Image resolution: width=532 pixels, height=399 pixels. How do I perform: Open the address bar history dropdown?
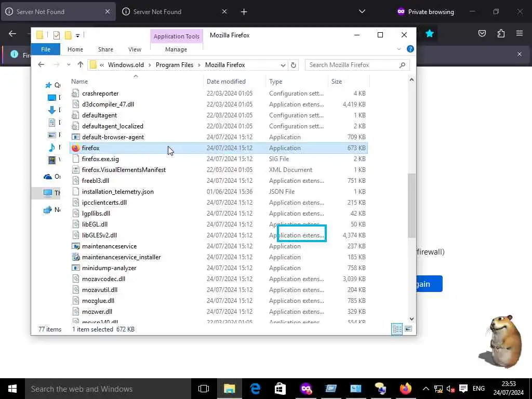tap(283, 65)
